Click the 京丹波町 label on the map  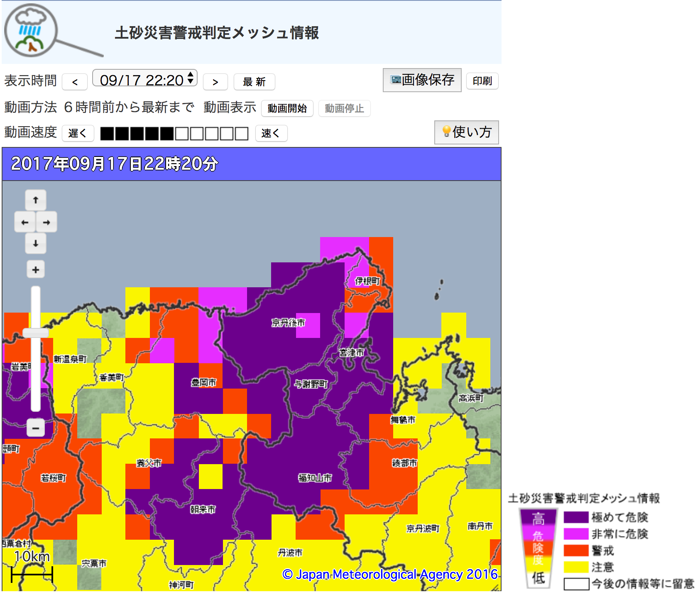point(423,528)
